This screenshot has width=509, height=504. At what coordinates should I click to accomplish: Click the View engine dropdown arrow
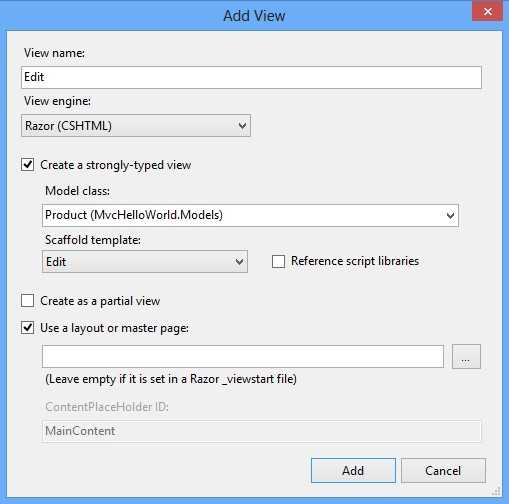pyautogui.click(x=242, y=126)
